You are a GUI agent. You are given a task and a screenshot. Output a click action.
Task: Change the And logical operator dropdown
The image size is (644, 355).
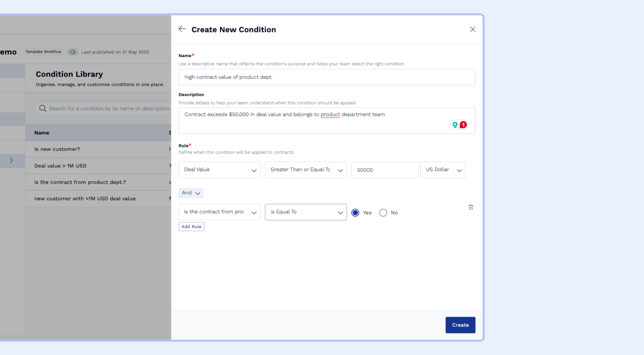191,193
